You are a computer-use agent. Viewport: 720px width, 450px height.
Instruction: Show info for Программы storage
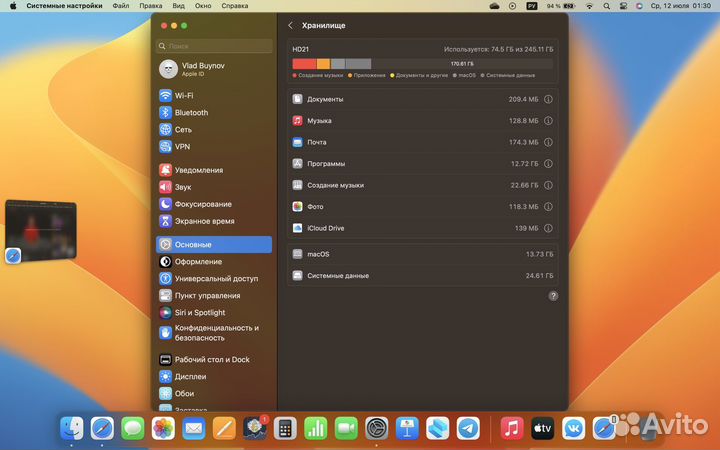click(548, 163)
